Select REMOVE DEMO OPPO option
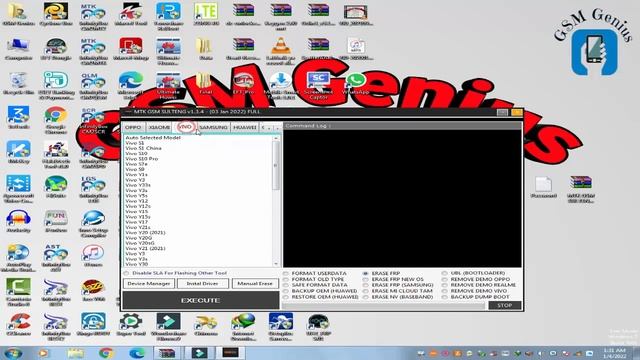640x360 pixels. pos(476,279)
